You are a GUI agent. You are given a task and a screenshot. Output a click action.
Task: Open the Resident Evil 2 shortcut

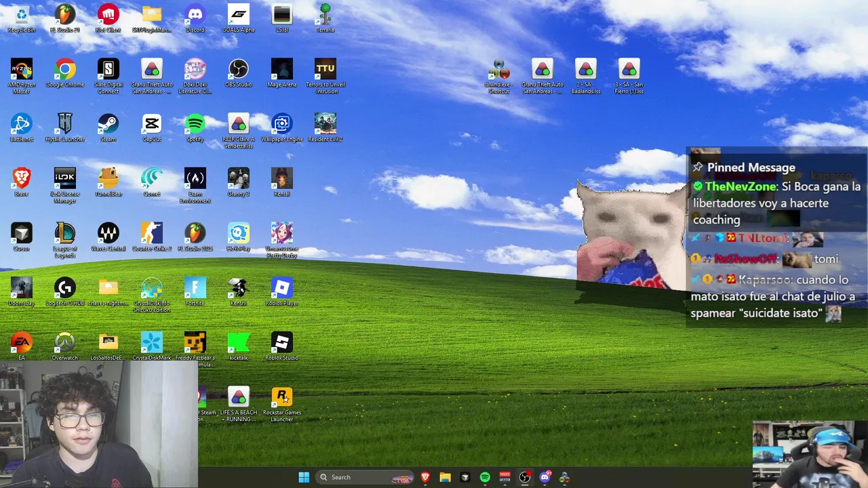[x=325, y=128]
